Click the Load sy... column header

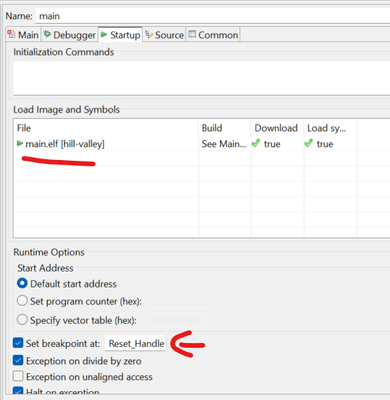coord(330,128)
